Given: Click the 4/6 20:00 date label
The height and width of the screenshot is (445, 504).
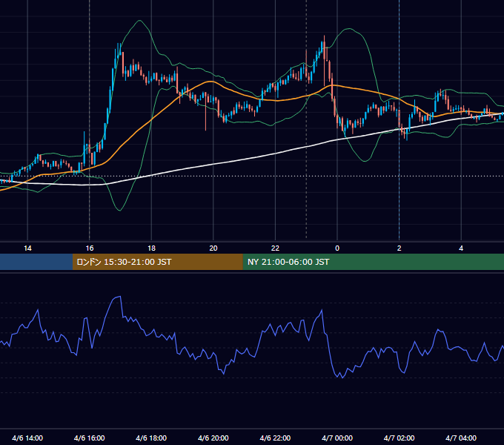Looking at the screenshot, I should (x=213, y=438).
